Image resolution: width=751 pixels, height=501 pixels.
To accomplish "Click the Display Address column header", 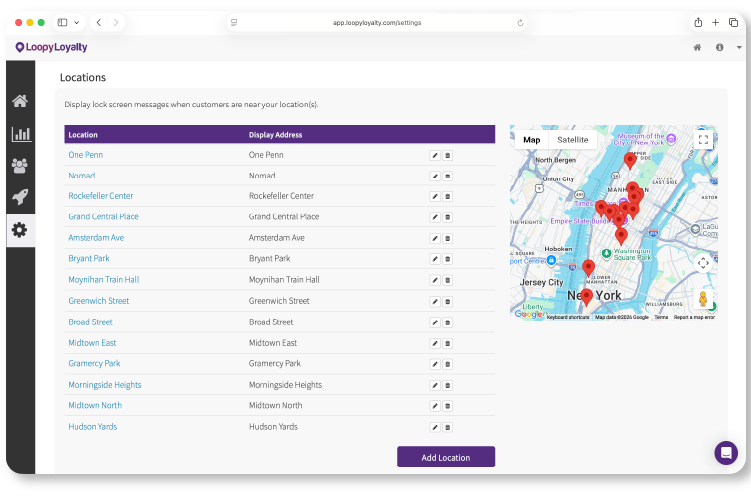I will pyautogui.click(x=275, y=135).
